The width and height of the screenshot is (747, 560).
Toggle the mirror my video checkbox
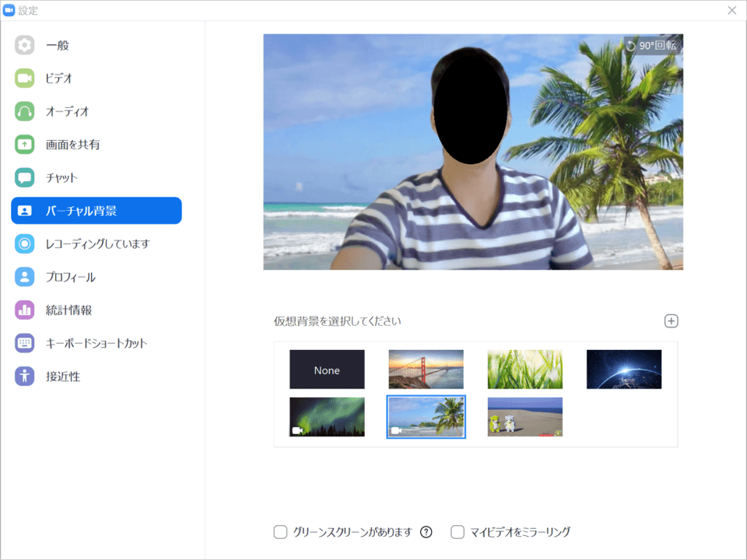(x=458, y=532)
